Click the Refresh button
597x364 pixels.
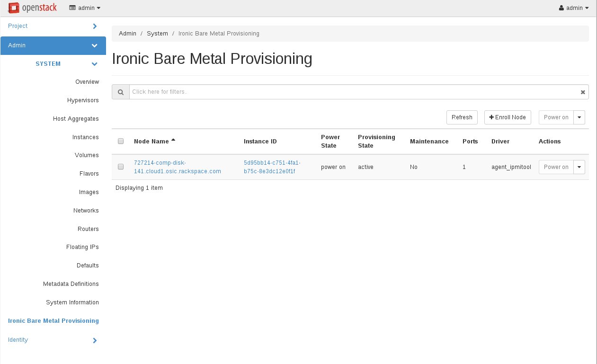(x=462, y=117)
